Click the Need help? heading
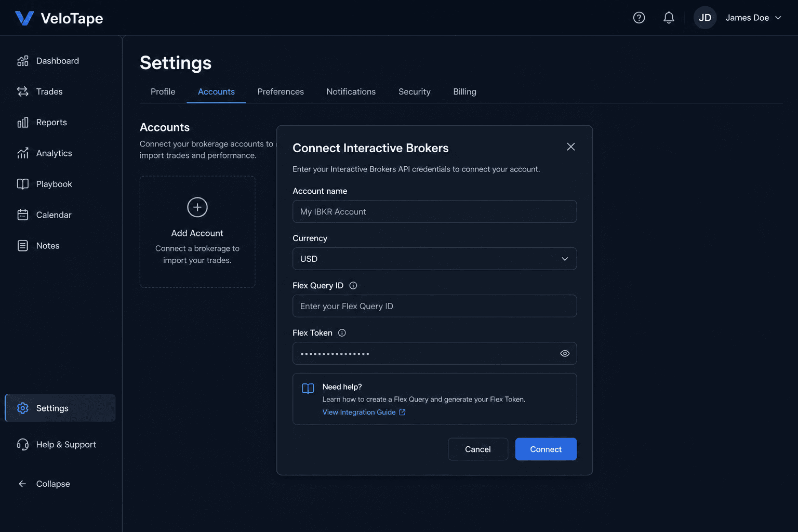The height and width of the screenshot is (532, 798). click(x=342, y=387)
